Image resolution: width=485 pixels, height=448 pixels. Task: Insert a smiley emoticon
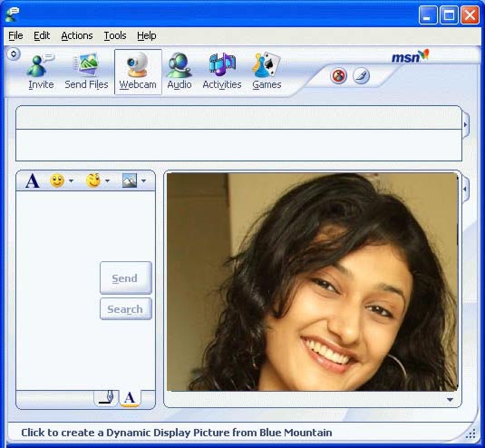[x=57, y=181]
